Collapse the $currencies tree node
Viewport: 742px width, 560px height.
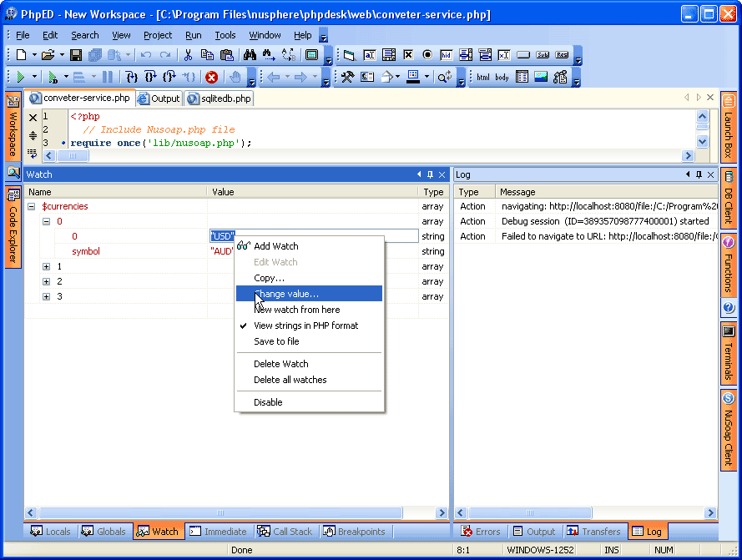tap(32, 206)
